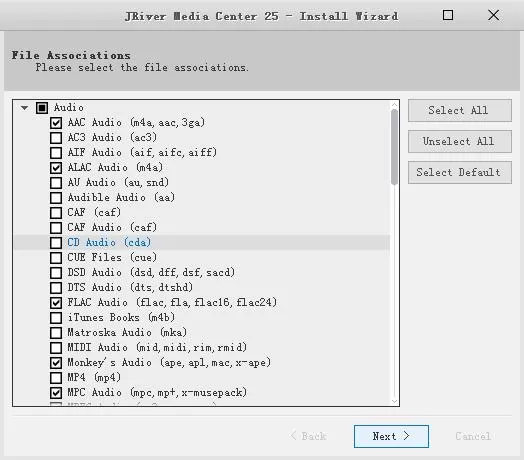The width and height of the screenshot is (524, 460).
Task: Click the Unselect All button
Action: tap(460, 141)
